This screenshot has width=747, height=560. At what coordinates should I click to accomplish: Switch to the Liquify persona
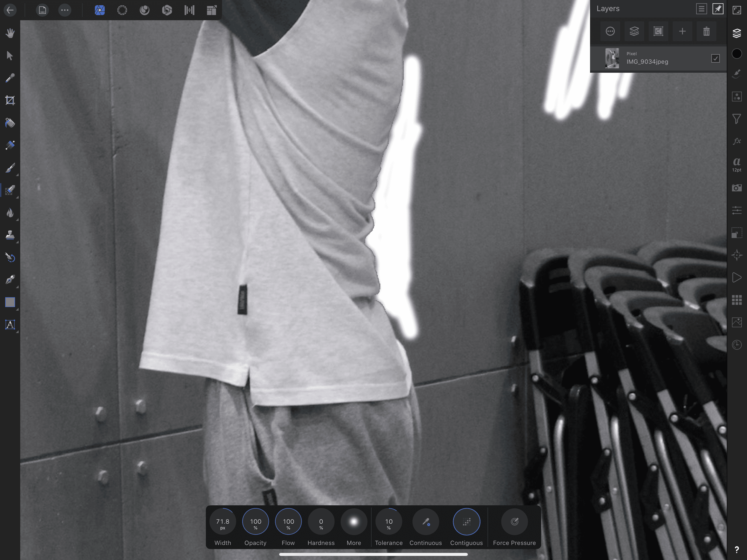(x=145, y=10)
